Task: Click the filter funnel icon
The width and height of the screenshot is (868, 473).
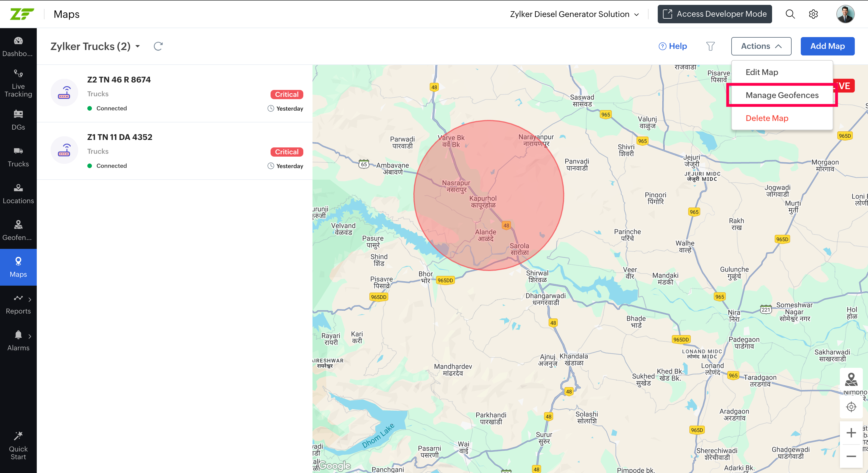Action: click(710, 46)
